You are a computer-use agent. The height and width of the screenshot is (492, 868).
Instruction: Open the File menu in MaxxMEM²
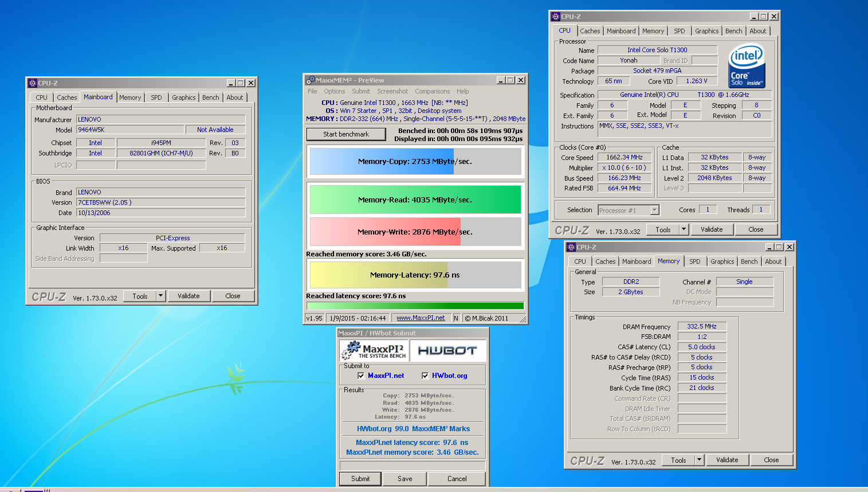312,91
